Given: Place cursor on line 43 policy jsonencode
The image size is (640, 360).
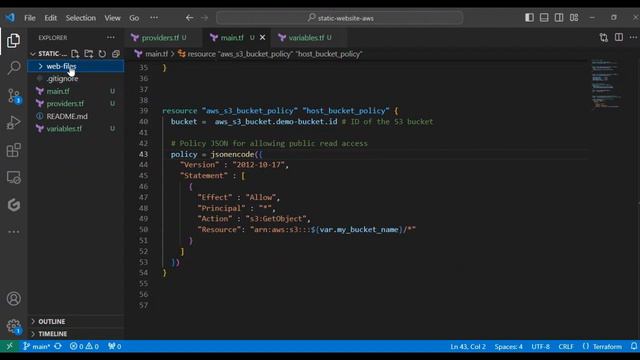Looking at the screenshot, I should click(217, 154).
